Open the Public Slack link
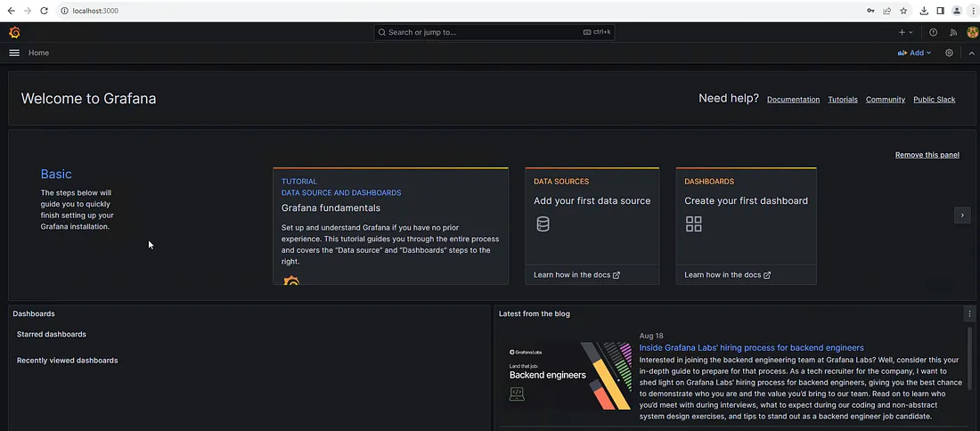980x431 pixels. [934, 100]
